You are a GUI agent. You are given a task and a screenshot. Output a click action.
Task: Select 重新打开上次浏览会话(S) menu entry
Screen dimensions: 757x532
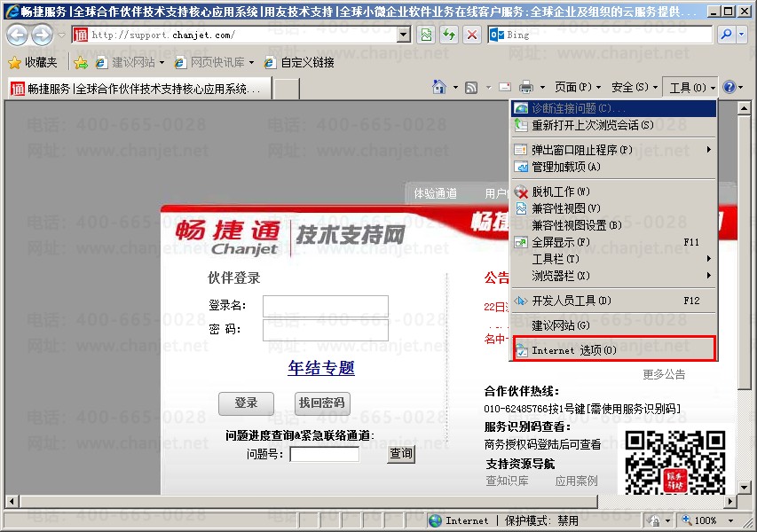pyautogui.click(x=613, y=125)
